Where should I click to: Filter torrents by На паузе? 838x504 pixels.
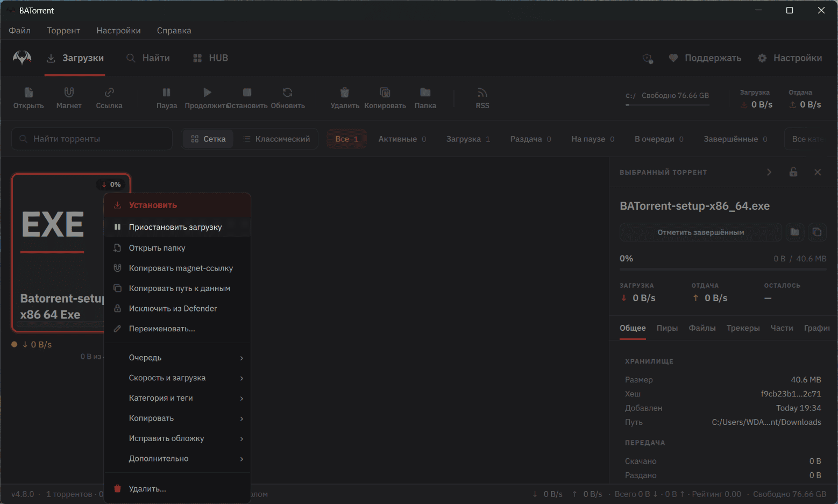[x=593, y=139]
